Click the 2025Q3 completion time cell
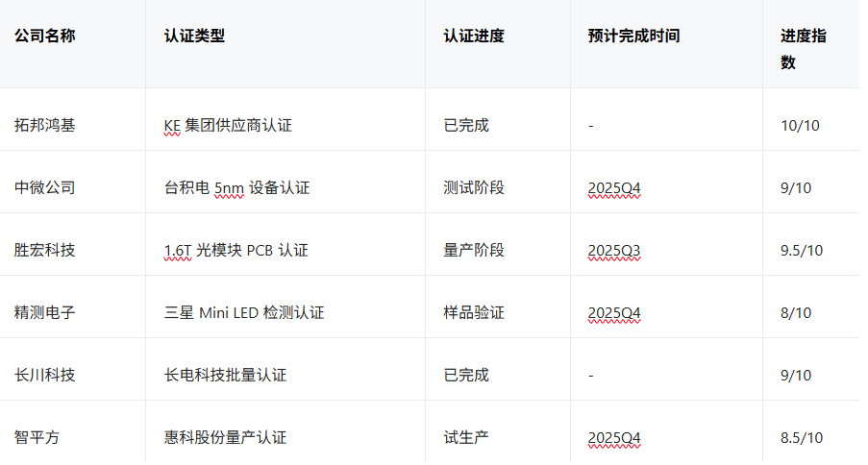Viewport: 868px width, 465px height. pyautogui.click(x=614, y=250)
